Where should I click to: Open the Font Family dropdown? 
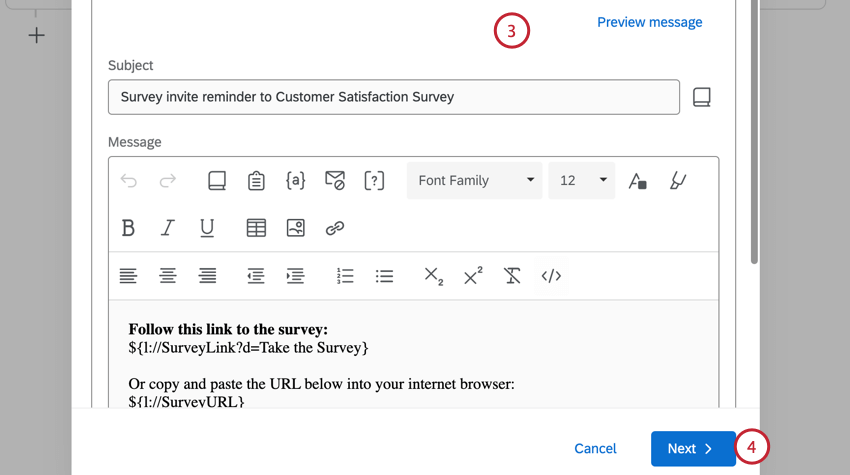(x=474, y=180)
